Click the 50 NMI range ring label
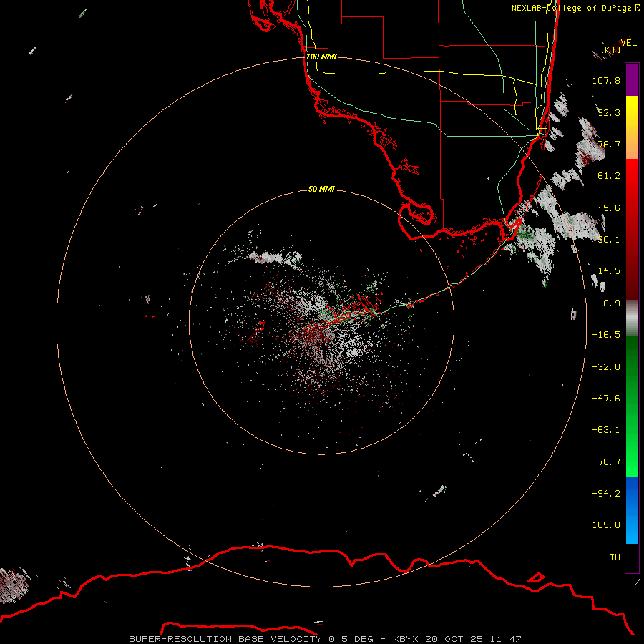644x644 pixels. (x=321, y=189)
